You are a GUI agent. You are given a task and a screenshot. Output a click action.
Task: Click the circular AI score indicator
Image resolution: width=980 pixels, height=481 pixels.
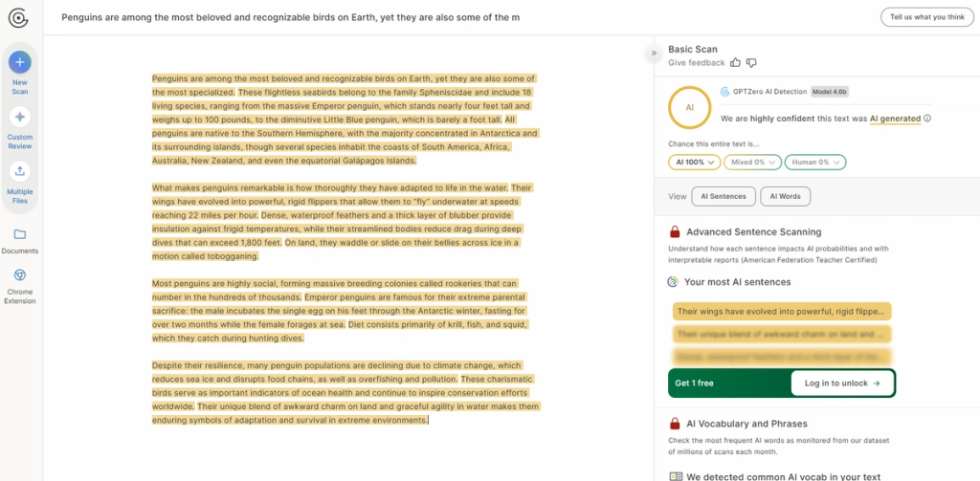tap(689, 107)
